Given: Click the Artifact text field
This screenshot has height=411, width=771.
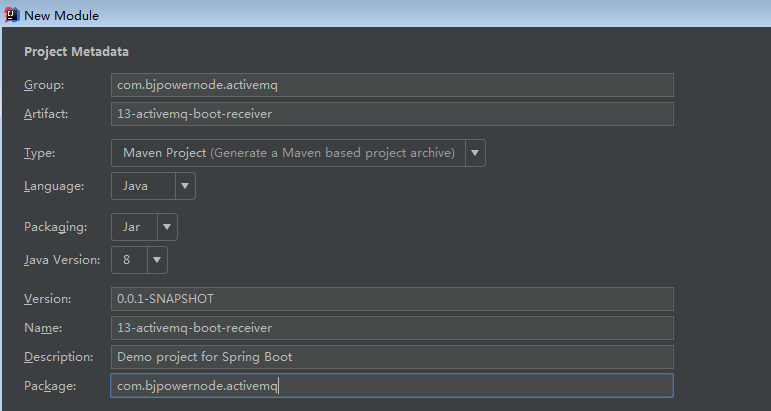Looking at the screenshot, I should [x=392, y=114].
